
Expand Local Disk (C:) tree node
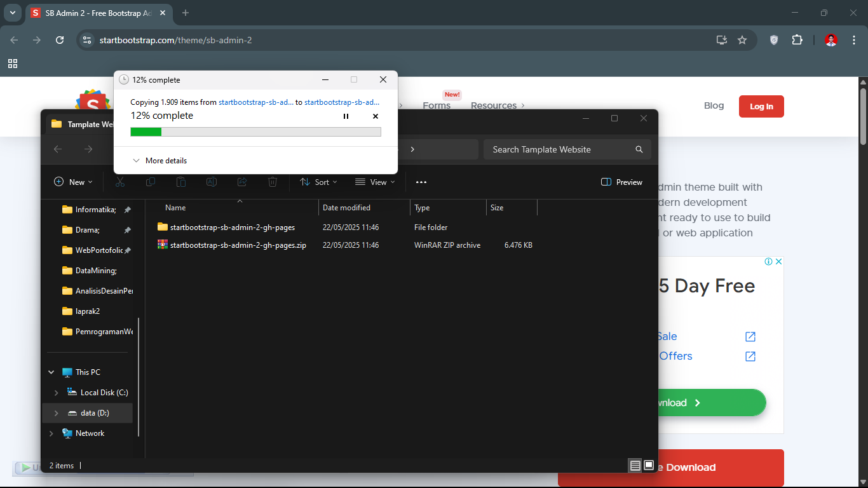pyautogui.click(x=57, y=393)
